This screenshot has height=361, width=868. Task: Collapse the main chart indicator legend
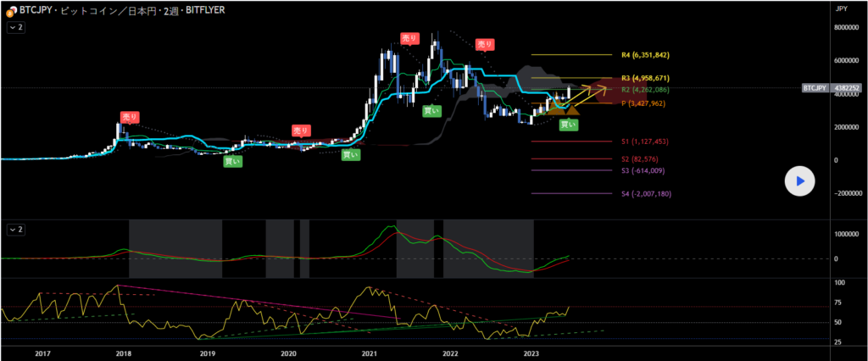(15, 27)
